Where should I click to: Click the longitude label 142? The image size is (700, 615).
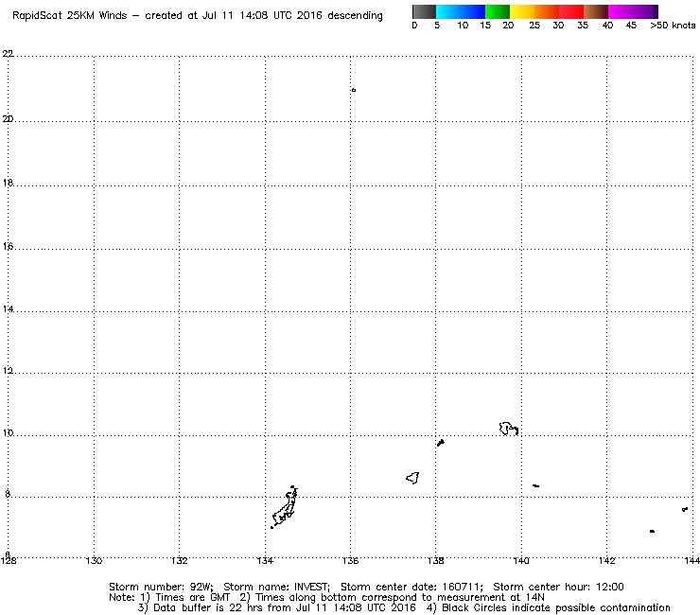[606, 560]
